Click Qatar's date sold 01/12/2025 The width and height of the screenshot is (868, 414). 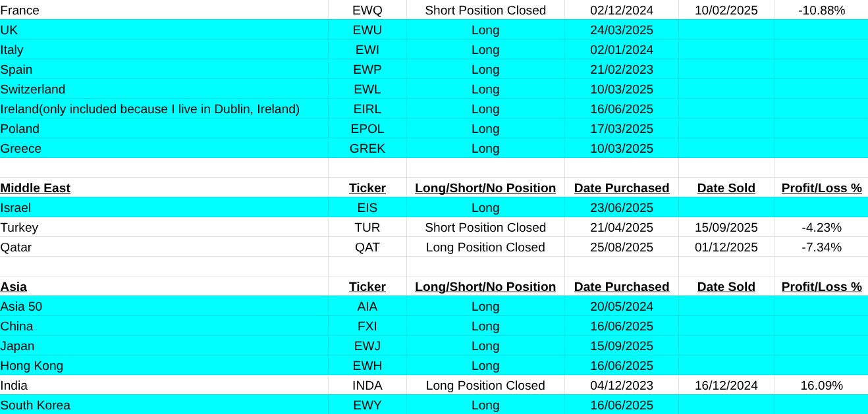pyautogui.click(x=726, y=247)
